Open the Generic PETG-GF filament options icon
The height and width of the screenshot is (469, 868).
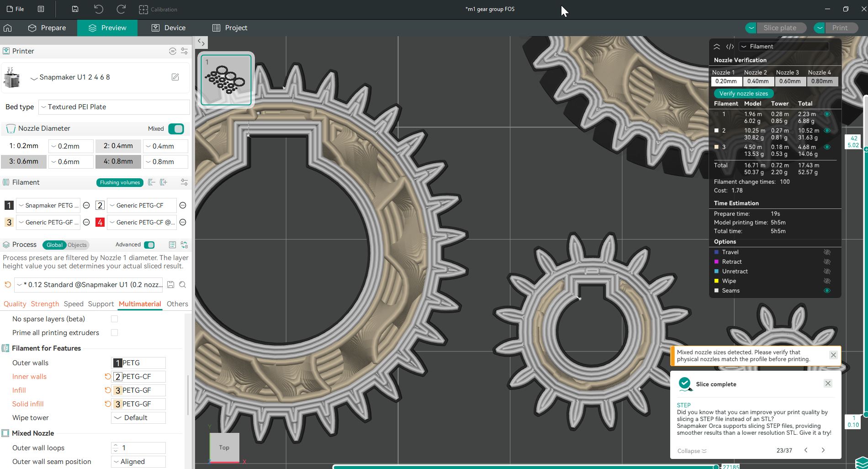86,223
